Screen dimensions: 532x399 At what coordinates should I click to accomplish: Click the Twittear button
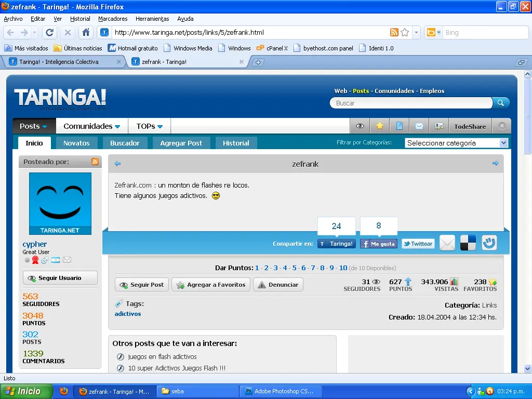coord(418,244)
